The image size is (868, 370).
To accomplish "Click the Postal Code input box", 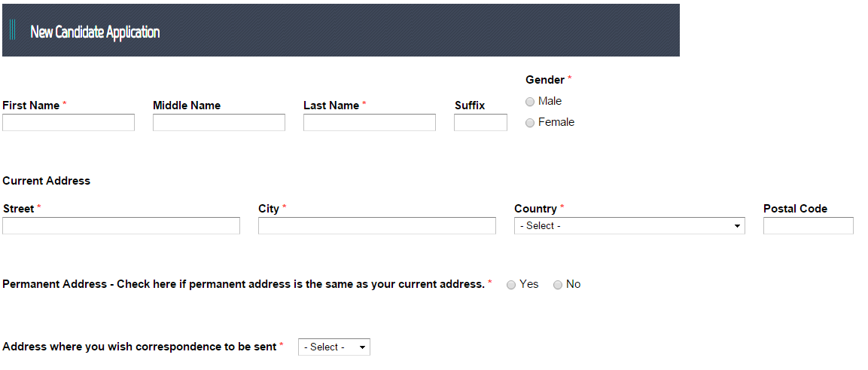I will [x=808, y=226].
